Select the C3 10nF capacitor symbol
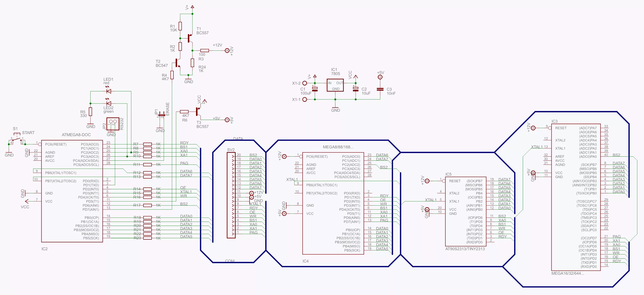Screen dimensions: 644x295 click(x=380, y=89)
